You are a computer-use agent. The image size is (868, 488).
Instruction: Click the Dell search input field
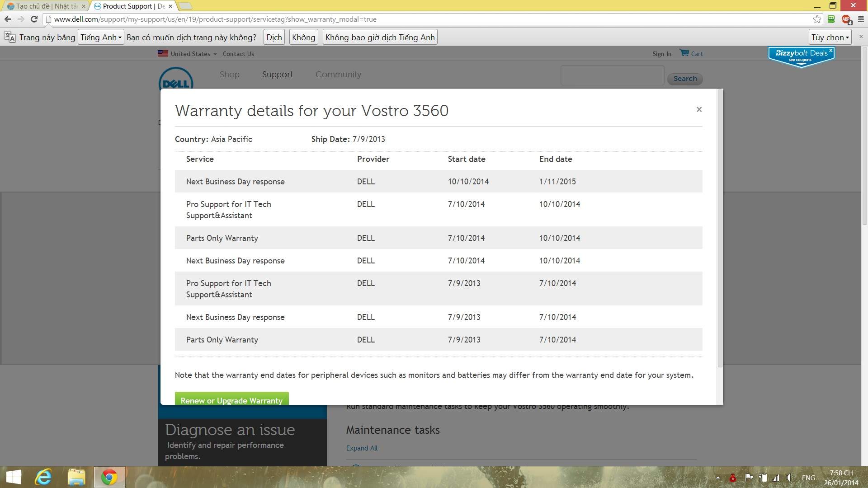[x=612, y=75]
